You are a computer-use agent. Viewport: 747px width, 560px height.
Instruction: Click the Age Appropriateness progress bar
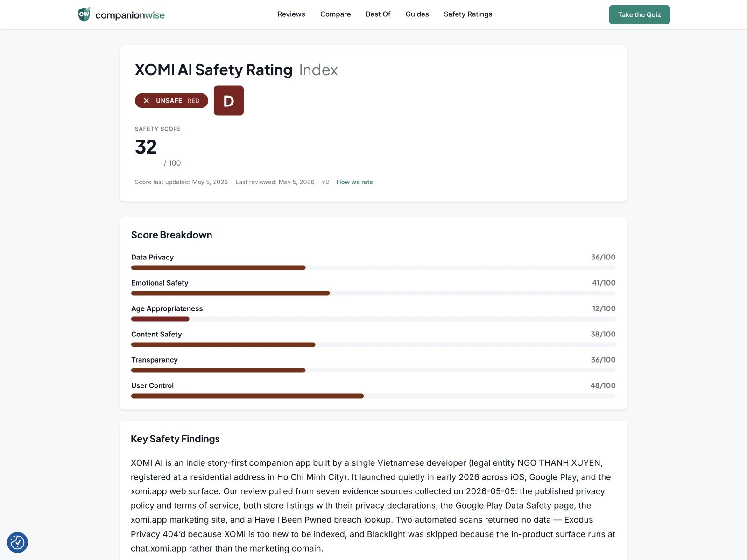point(373,319)
